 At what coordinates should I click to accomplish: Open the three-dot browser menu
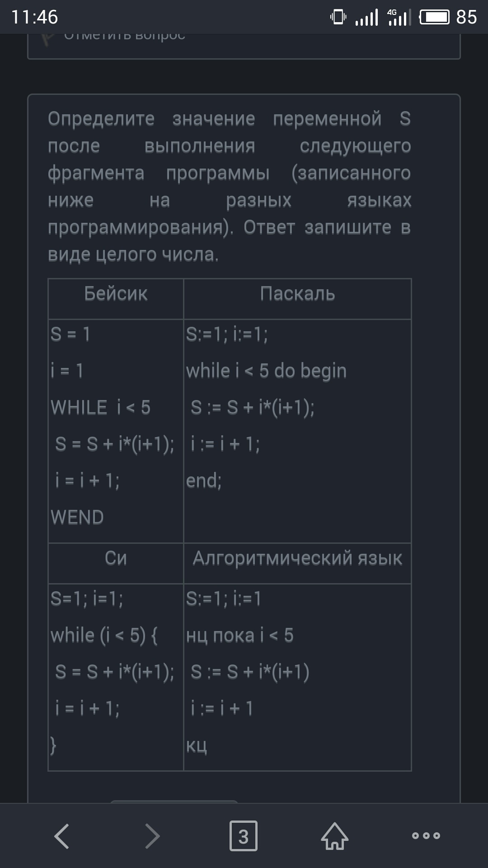426,836
